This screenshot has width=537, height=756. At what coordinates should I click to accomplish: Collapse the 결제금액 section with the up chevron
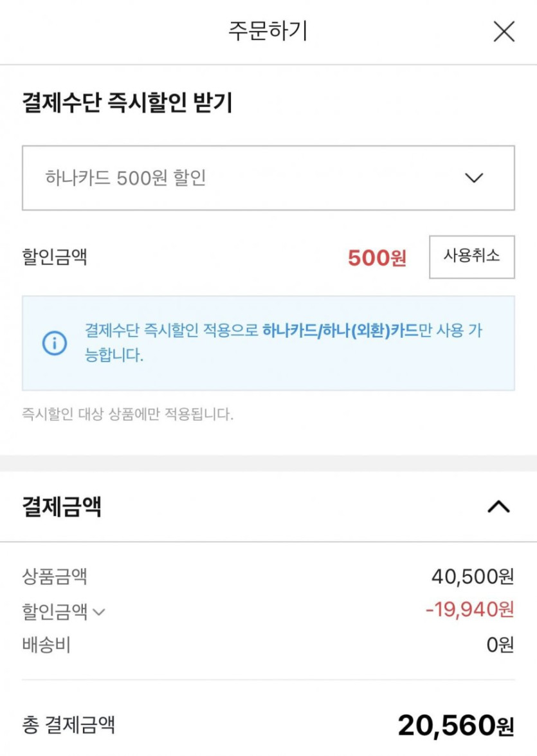498,507
